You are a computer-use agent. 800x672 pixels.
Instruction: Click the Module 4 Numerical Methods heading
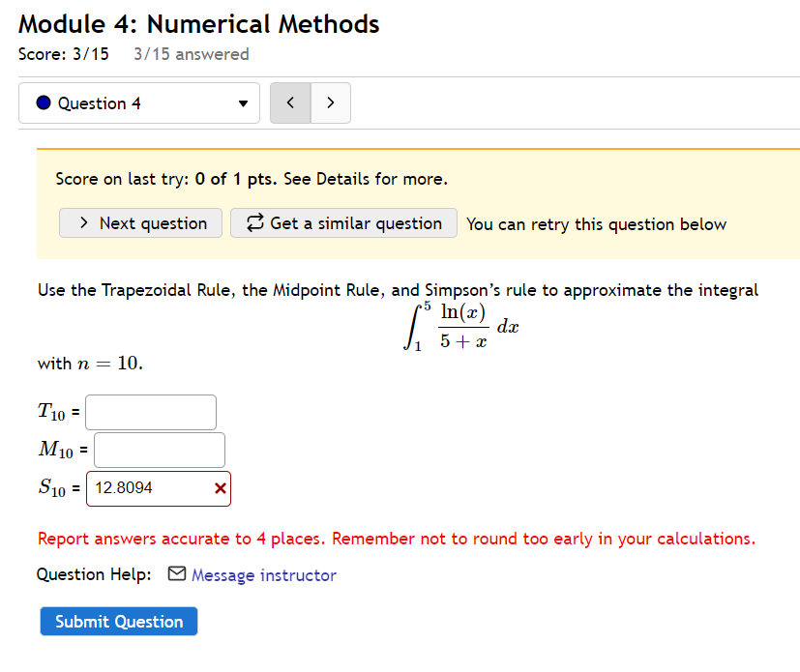pos(199,23)
